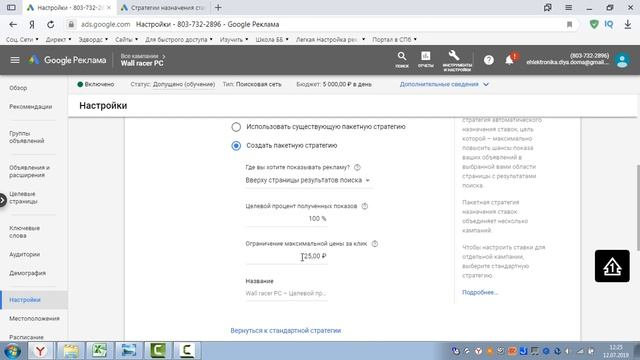Open Аудитории in sidebar
The image size is (640, 360).
click(x=24, y=254)
